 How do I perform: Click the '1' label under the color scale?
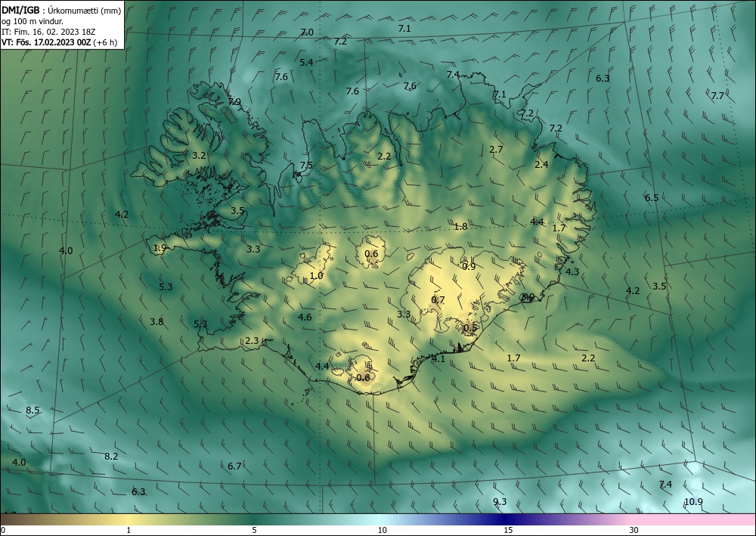coord(129,531)
